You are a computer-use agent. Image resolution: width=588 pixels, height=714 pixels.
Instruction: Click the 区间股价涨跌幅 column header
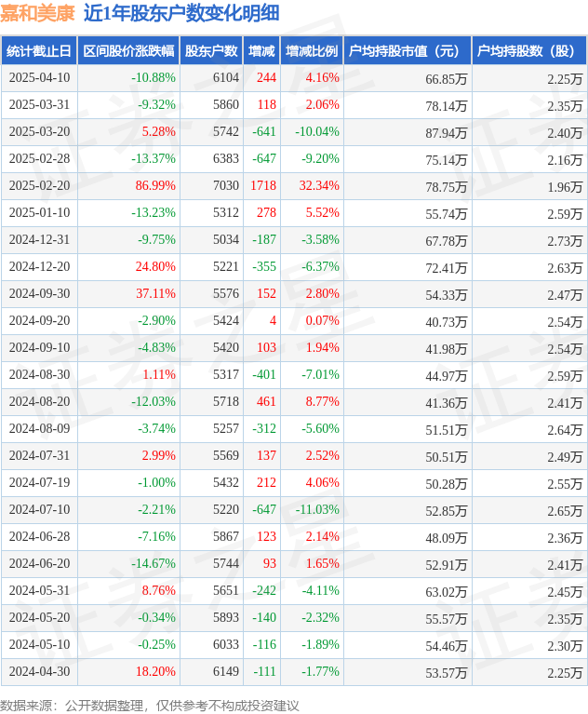click(x=128, y=50)
